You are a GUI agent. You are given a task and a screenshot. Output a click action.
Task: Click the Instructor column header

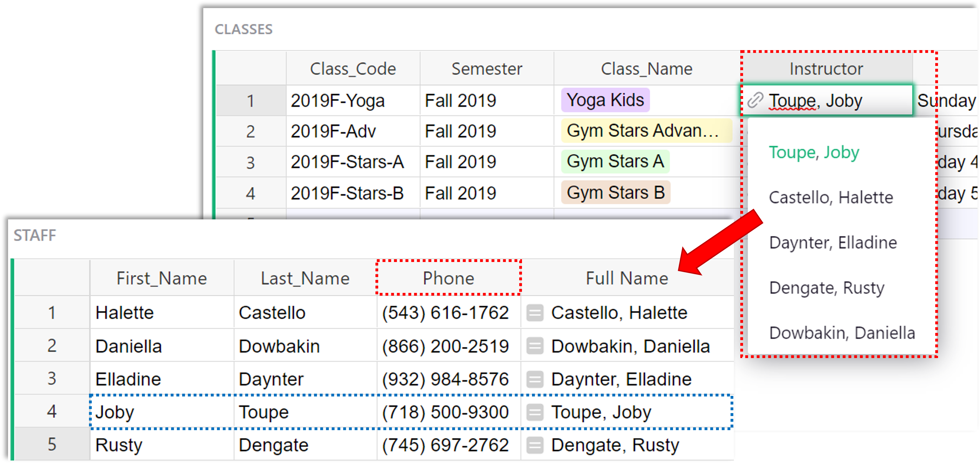826,69
